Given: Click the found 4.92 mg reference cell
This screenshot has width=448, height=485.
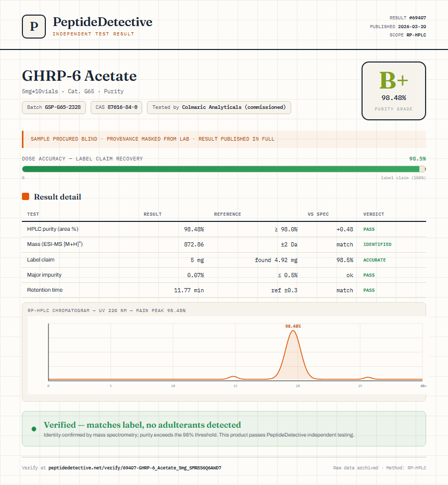Looking at the screenshot, I should [276, 260].
